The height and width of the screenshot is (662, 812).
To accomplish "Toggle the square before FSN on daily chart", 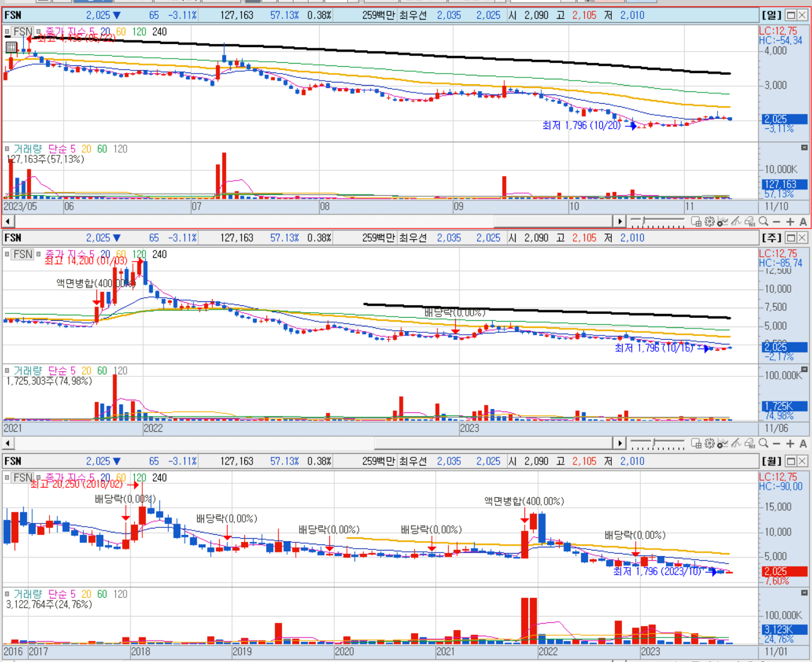I will click(8, 31).
